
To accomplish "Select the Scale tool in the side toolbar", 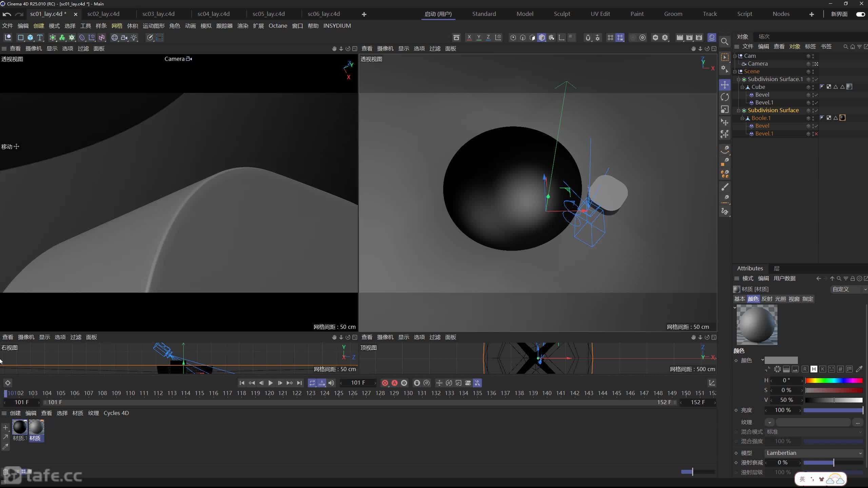I will [725, 109].
